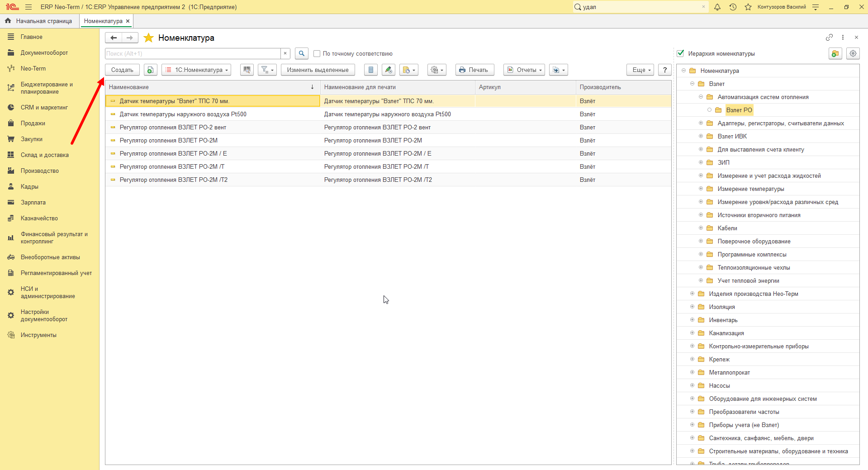The image size is (868, 470).
Task: Clear the search field with the x button
Action: pyautogui.click(x=285, y=53)
